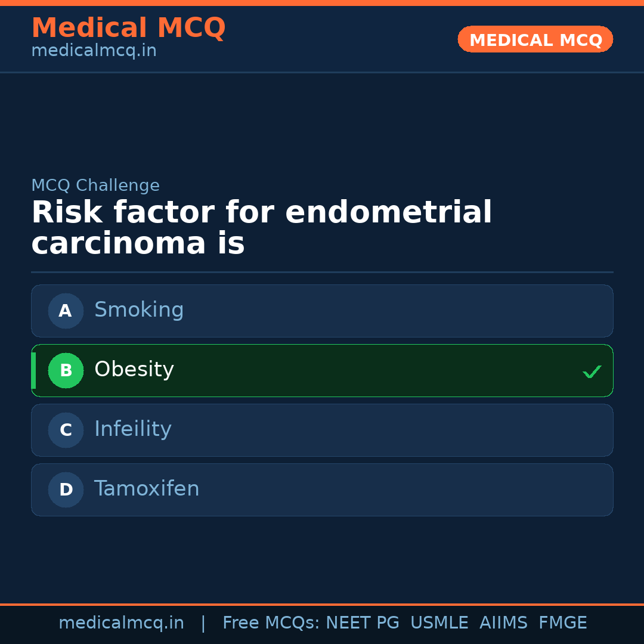Click the green checkmark on Obesity row
The image size is (644, 644).
(592, 371)
